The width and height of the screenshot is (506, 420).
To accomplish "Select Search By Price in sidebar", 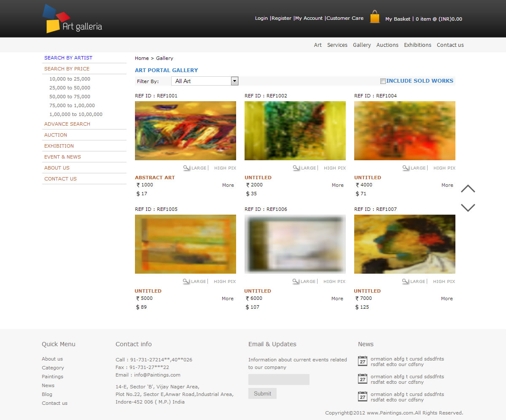I will click(x=67, y=69).
